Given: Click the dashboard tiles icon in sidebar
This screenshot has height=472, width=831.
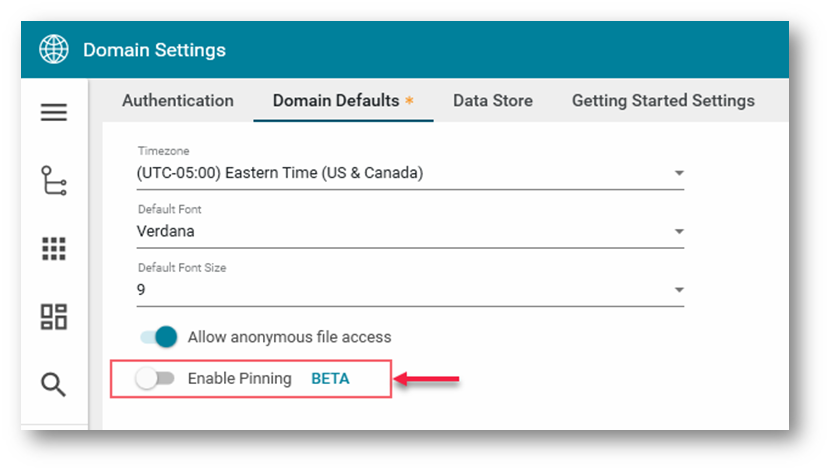Looking at the screenshot, I should pyautogui.click(x=54, y=317).
